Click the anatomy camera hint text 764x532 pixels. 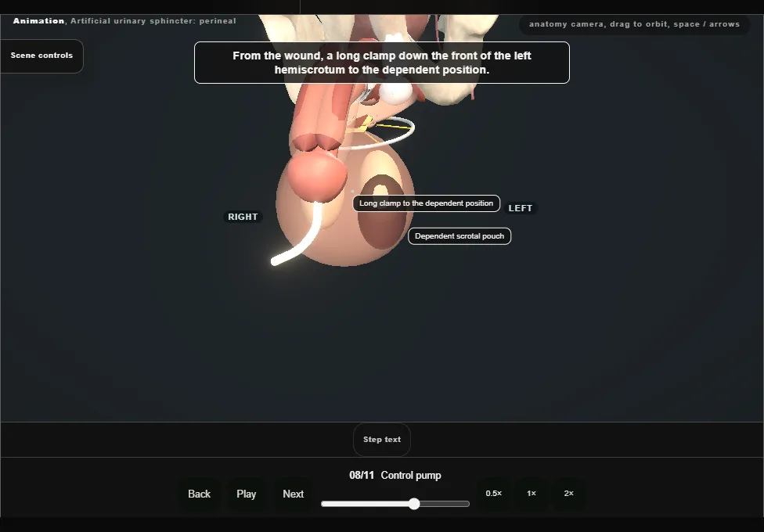tap(634, 24)
